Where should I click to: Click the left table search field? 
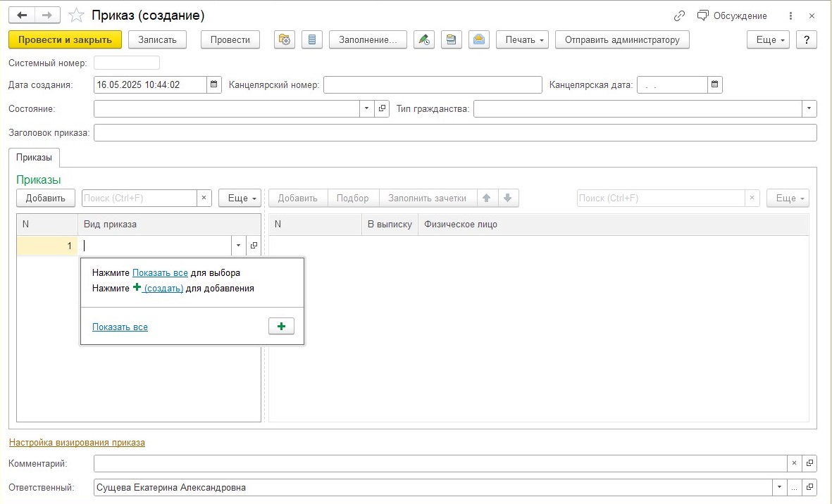pyautogui.click(x=139, y=199)
